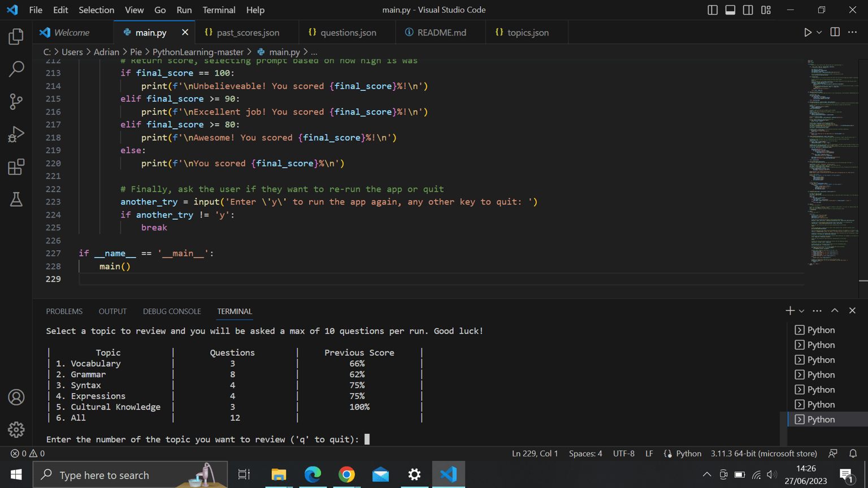Screen dimensions: 868x488
Task: Open the new terminal launch profile dropdown
Action: 801,311
